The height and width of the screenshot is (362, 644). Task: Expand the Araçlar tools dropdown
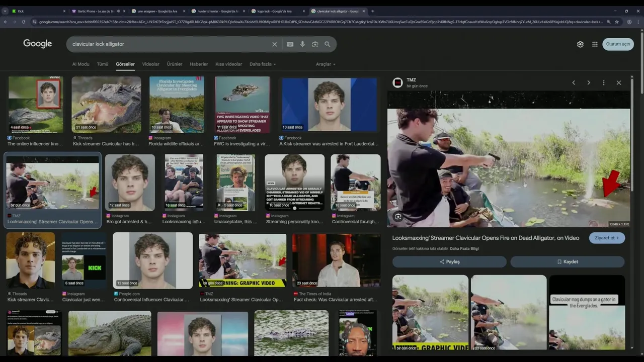tap(326, 64)
